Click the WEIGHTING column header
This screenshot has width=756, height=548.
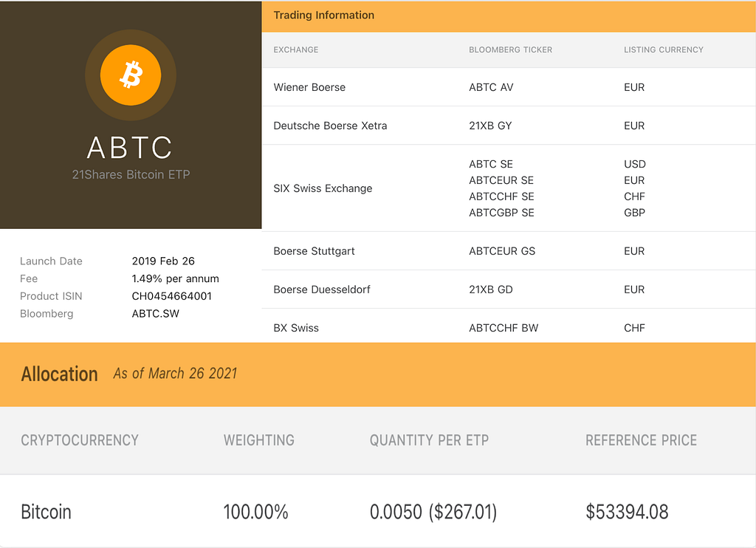coord(259,440)
